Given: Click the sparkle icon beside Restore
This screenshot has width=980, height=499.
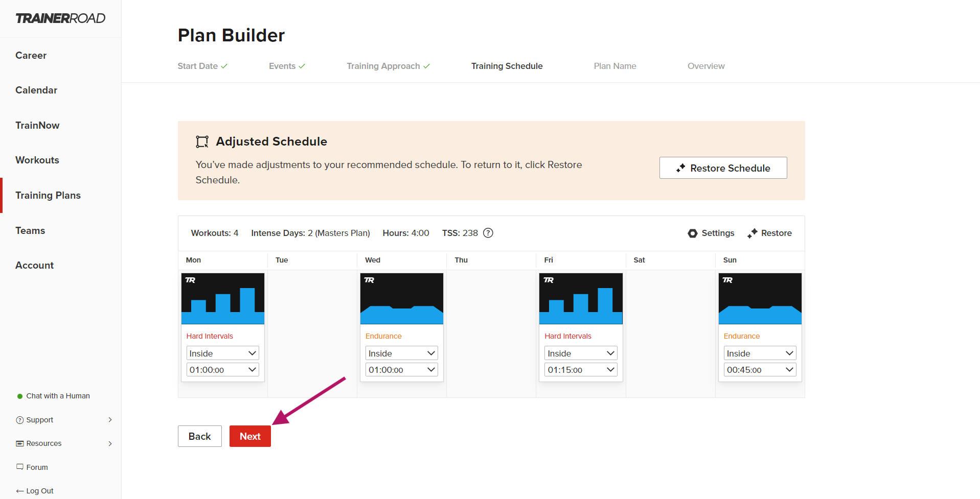Looking at the screenshot, I should (753, 233).
